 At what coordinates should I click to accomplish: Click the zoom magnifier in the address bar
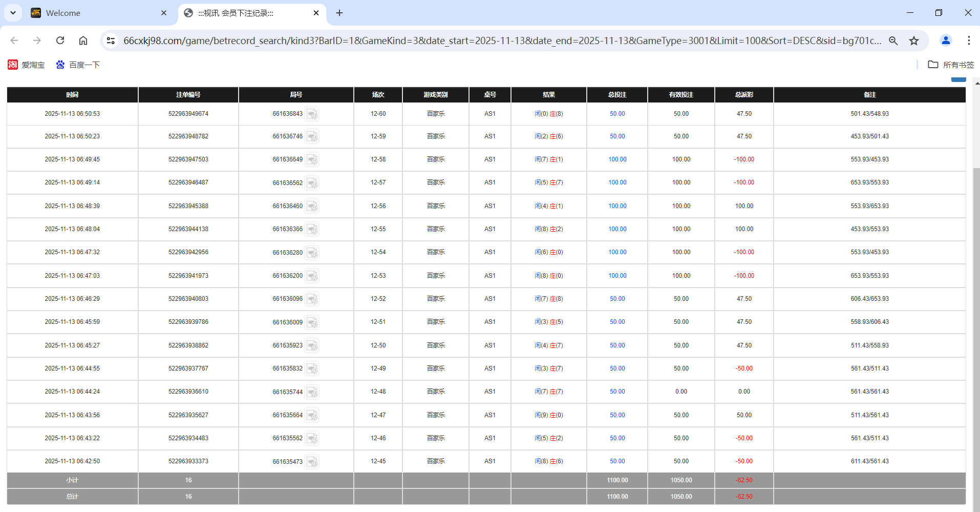point(893,40)
